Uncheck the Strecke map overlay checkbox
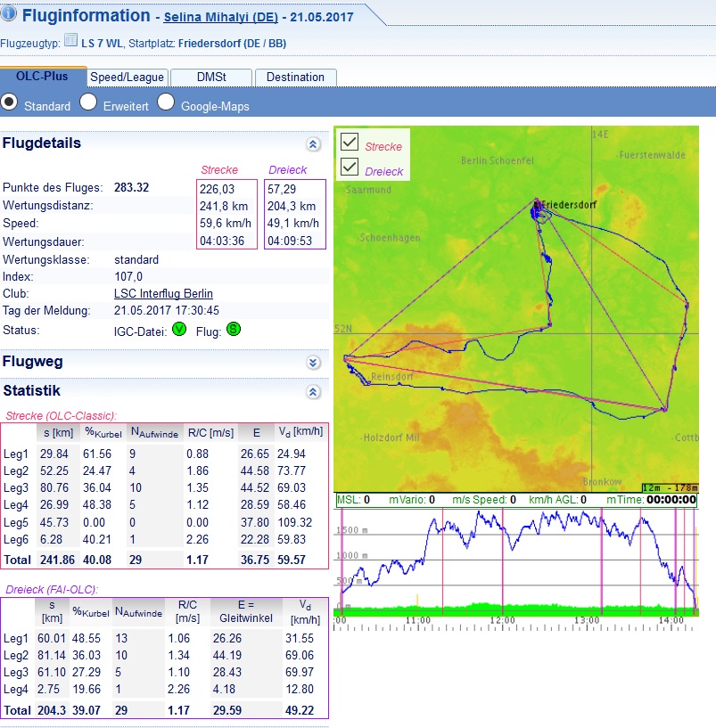The image size is (716, 728). (350, 143)
